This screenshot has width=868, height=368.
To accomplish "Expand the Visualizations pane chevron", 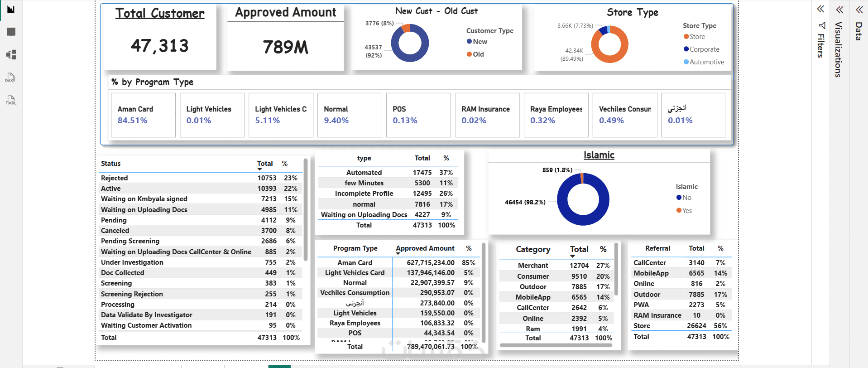I will [x=839, y=10].
